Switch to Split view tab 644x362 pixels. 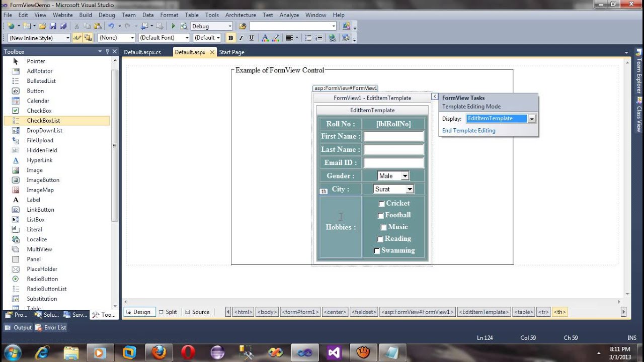click(x=168, y=312)
